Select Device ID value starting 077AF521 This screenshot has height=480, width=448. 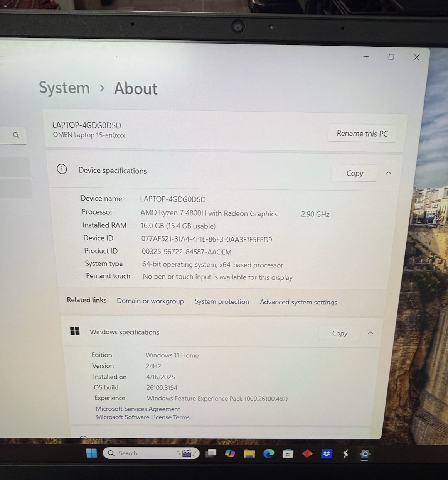[x=207, y=239]
